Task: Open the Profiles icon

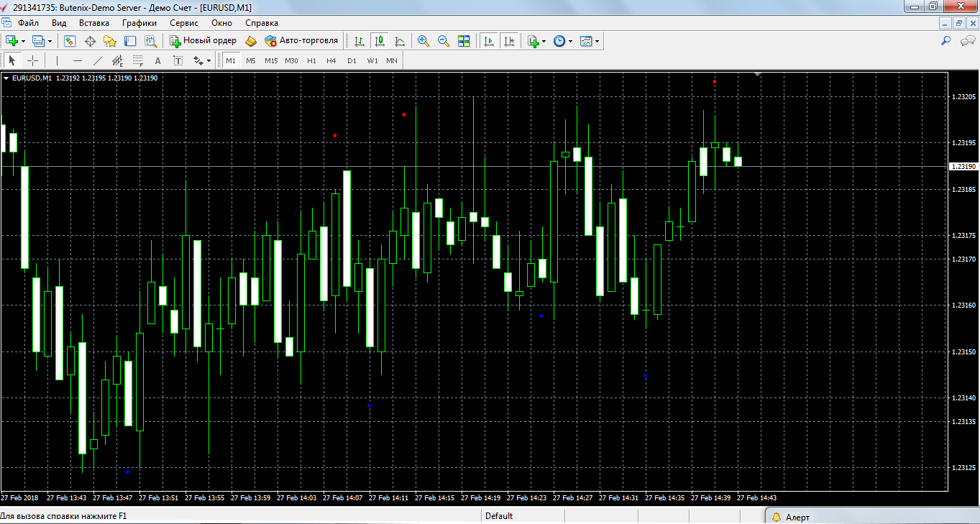Action: point(38,41)
